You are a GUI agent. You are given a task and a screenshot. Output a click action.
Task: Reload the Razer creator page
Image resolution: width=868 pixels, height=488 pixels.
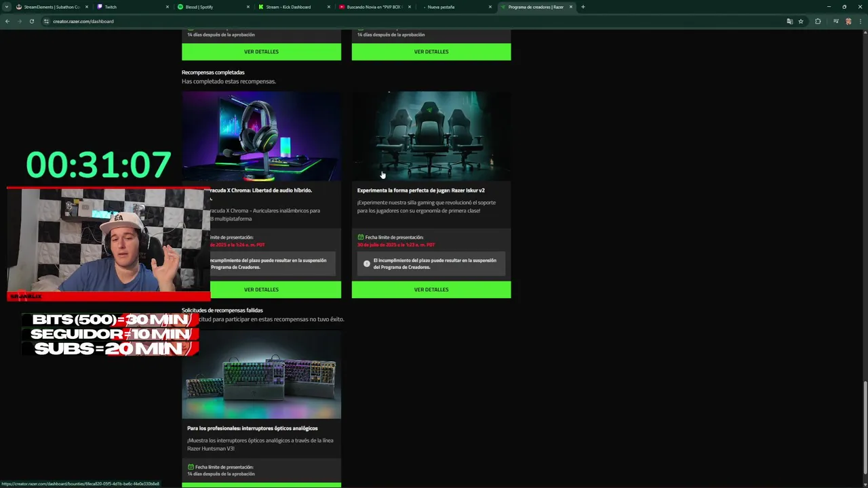pyautogui.click(x=31, y=21)
